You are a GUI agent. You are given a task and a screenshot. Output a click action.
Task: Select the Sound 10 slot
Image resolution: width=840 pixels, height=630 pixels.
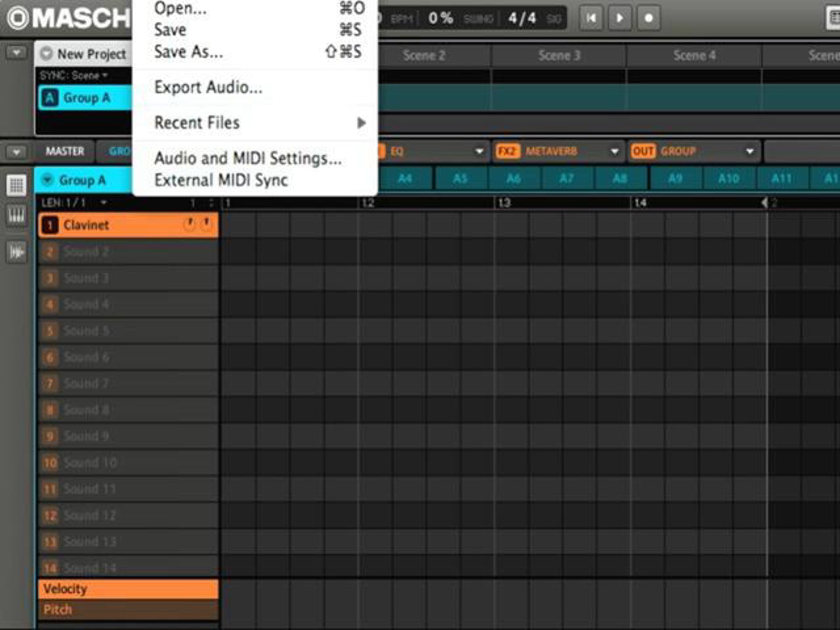pos(128,463)
